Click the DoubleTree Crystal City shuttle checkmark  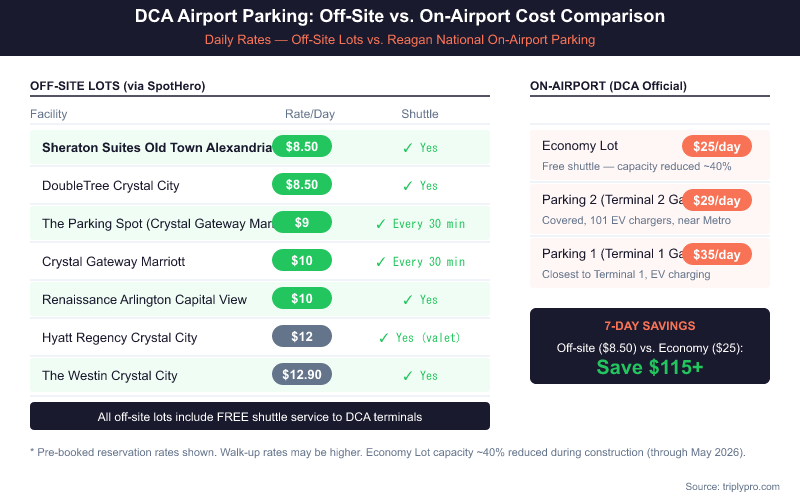tap(407, 186)
